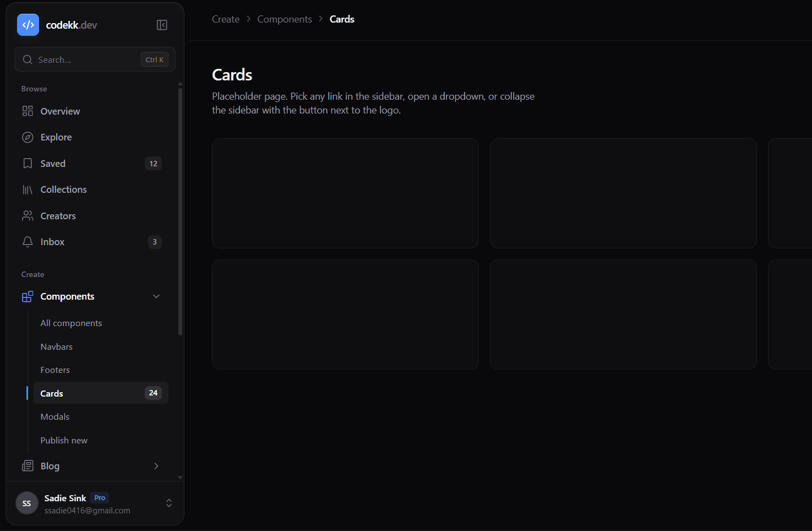Image resolution: width=812 pixels, height=531 pixels.
Task: Open Inbox notifications link
Action: click(x=91, y=242)
